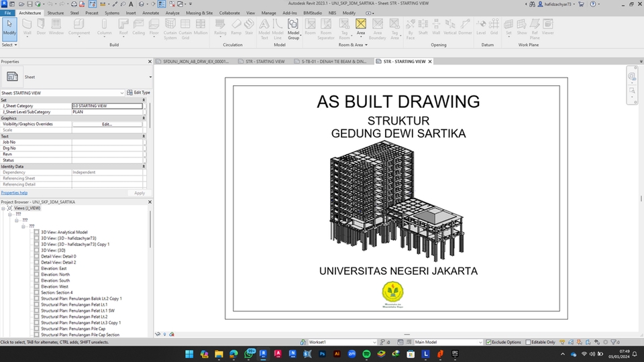Click the Area tool icon
This screenshot has height=362, width=644.
click(x=361, y=27)
